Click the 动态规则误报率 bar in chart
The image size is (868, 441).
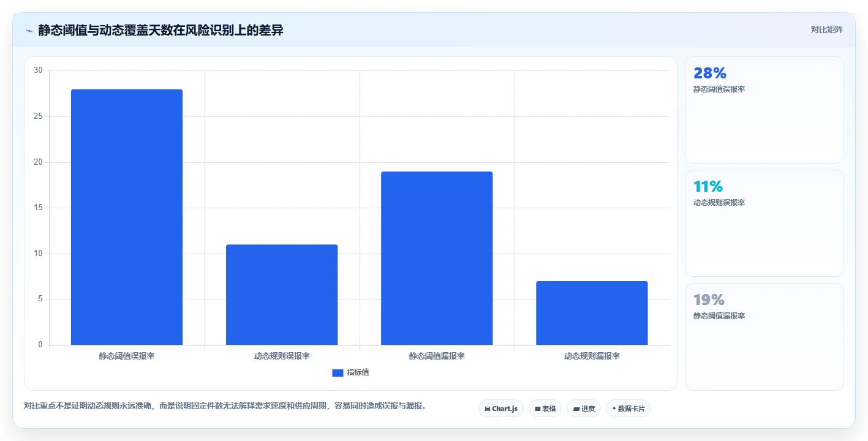(282, 295)
